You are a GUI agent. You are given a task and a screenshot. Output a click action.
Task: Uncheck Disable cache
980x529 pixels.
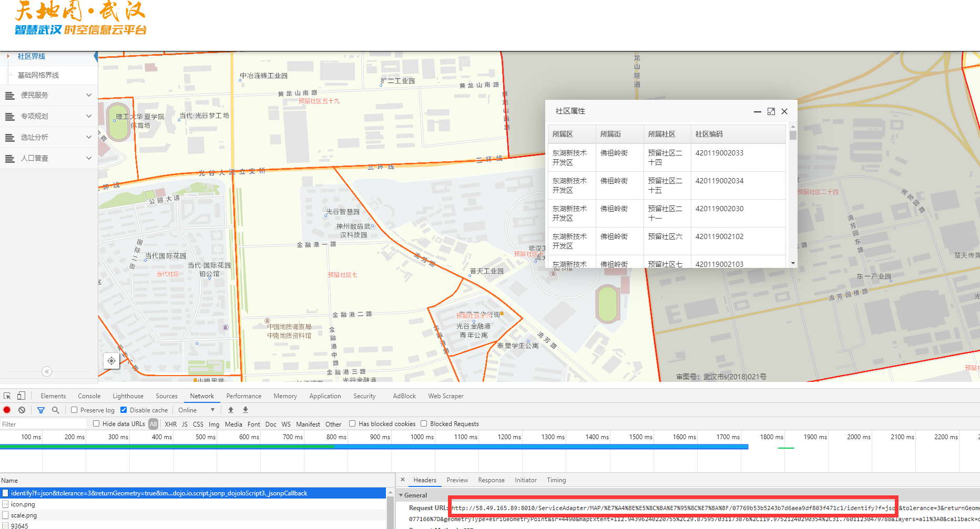[x=124, y=410]
